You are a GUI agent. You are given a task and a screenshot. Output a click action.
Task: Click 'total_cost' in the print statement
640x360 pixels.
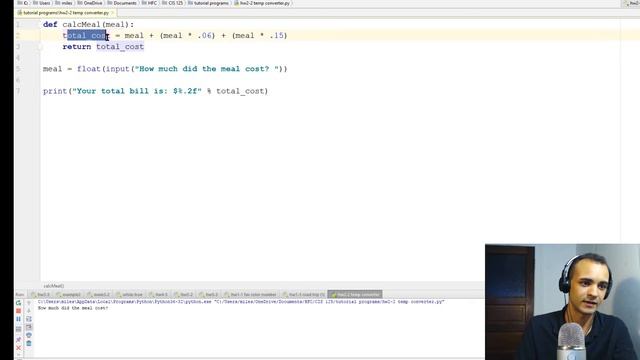240,91
